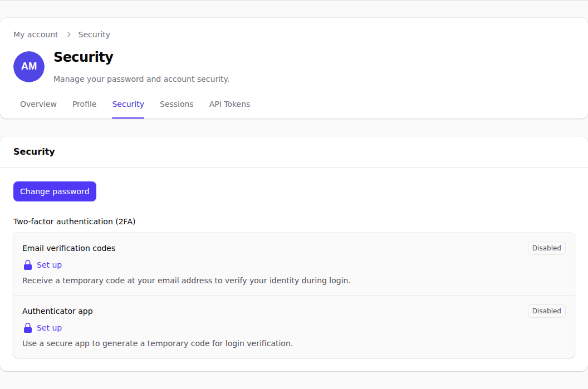
Task: Click lock icon under Email verification codes
Action: pos(28,265)
